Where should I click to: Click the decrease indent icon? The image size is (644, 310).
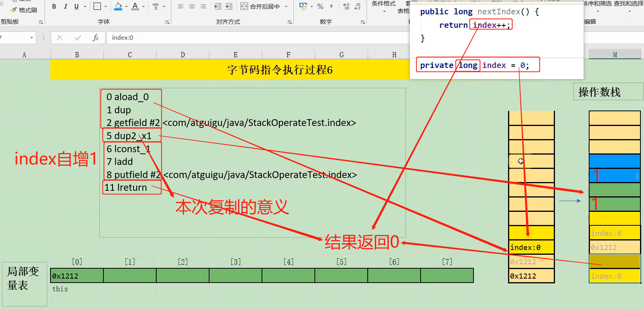pos(218,6)
